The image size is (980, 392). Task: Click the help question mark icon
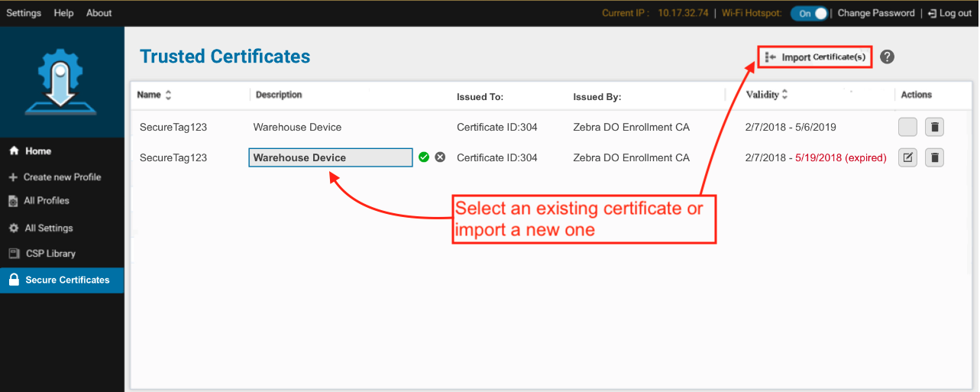click(x=887, y=57)
